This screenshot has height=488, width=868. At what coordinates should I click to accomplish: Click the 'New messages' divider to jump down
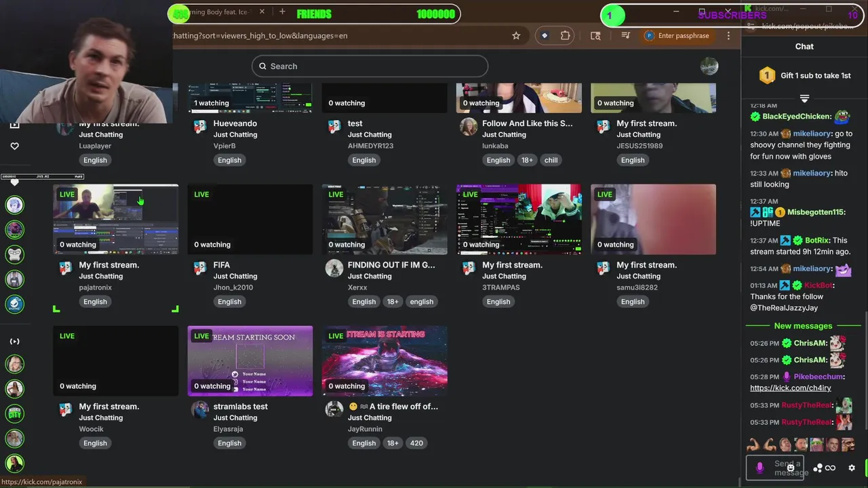(x=803, y=326)
